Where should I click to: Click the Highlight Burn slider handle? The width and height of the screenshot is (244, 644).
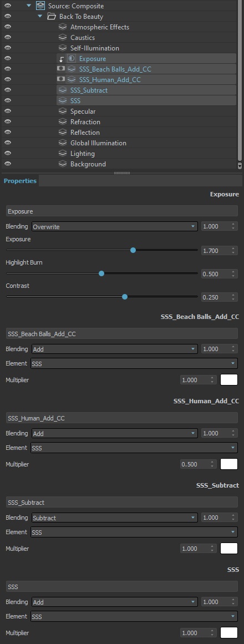click(x=101, y=273)
